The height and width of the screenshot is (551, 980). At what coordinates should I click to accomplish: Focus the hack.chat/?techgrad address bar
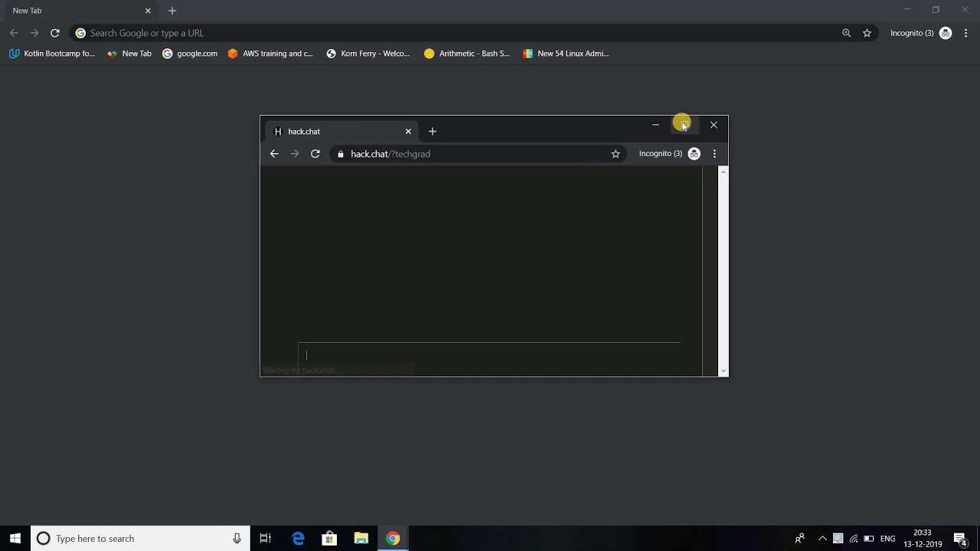[x=479, y=154]
